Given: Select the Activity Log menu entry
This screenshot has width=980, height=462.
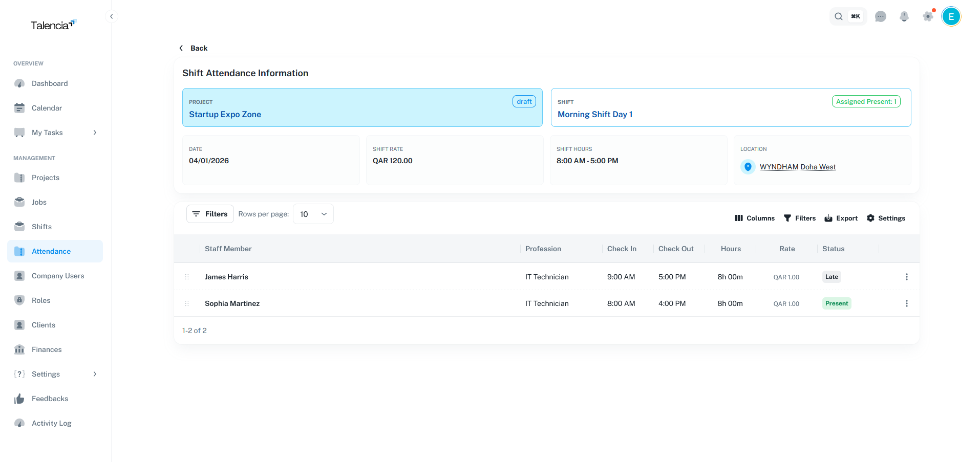Looking at the screenshot, I should point(51,423).
